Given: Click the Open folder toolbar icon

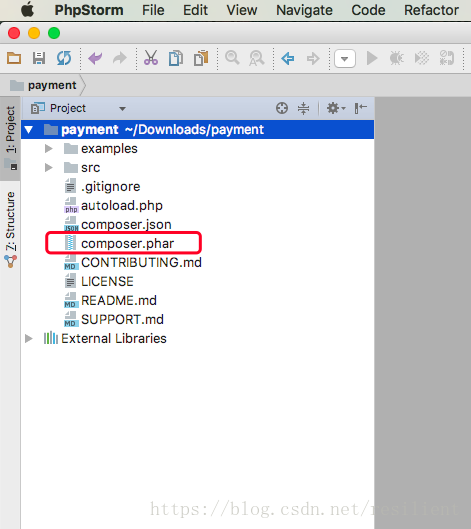Looking at the screenshot, I should click(x=14, y=58).
